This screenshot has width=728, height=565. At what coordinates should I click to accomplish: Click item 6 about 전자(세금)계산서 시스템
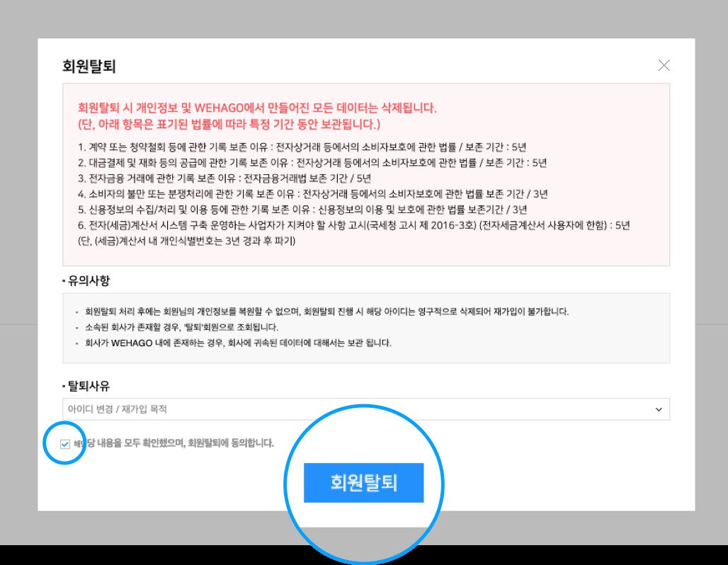pos(354,225)
